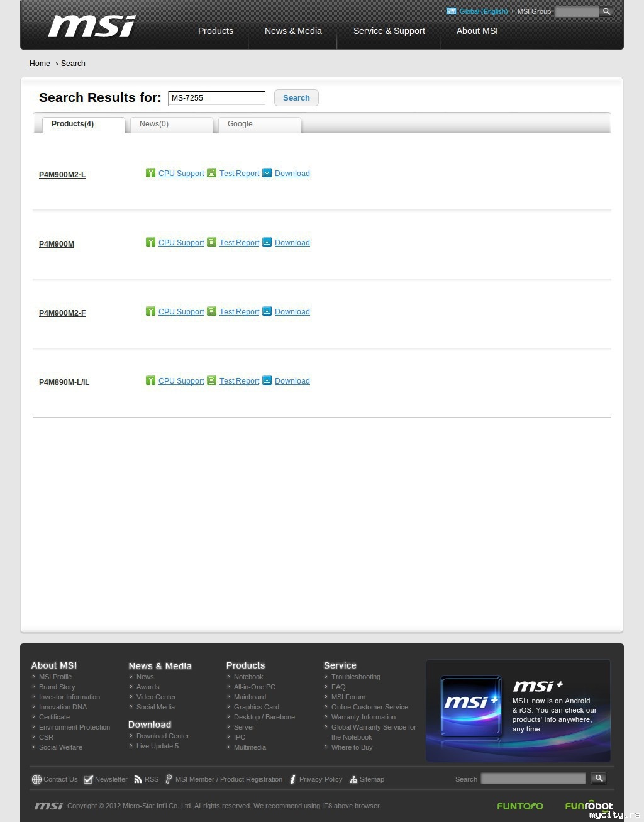Open the P4M900M2-L product link
The height and width of the screenshot is (822, 644).
click(x=62, y=175)
